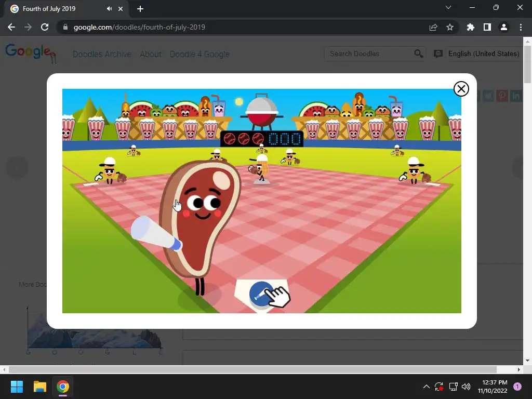Click the vertical page scrollbar thumb
Image resolution: width=532 pixels, height=399 pixels.
[x=527, y=64]
